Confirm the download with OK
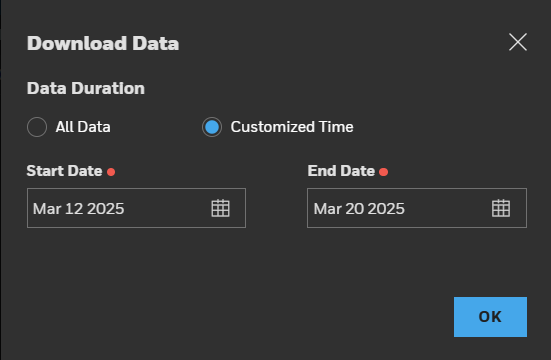The width and height of the screenshot is (551, 360). tap(490, 317)
